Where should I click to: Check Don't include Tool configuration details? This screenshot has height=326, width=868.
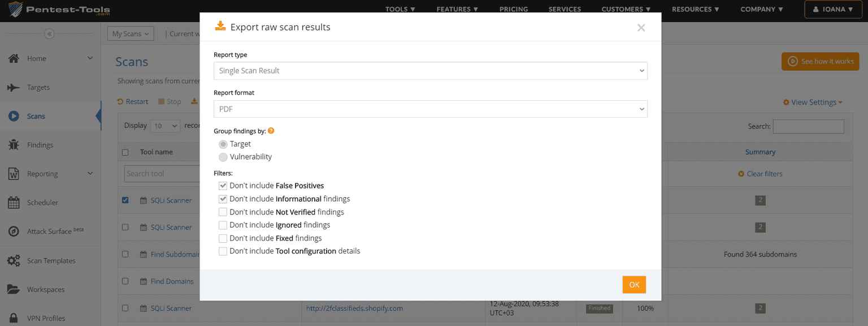point(223,251)
